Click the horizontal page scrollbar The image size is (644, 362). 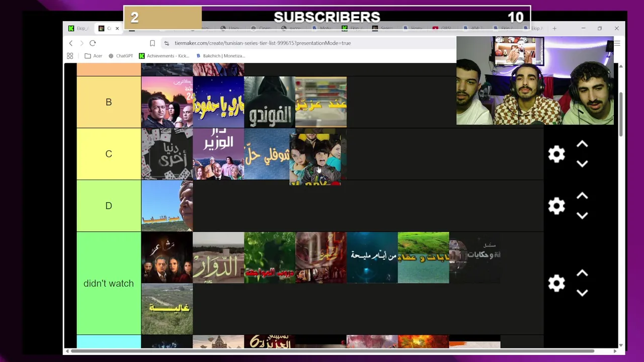[x=332, y=351]
